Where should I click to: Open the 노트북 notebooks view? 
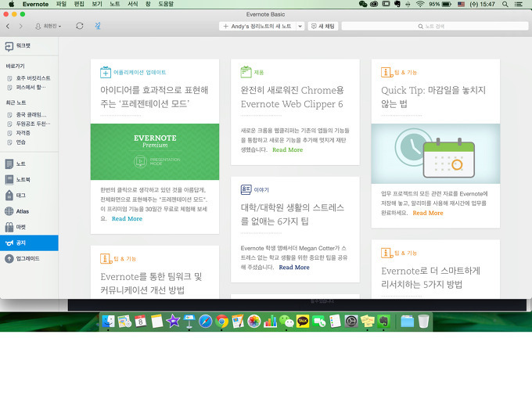18,179
